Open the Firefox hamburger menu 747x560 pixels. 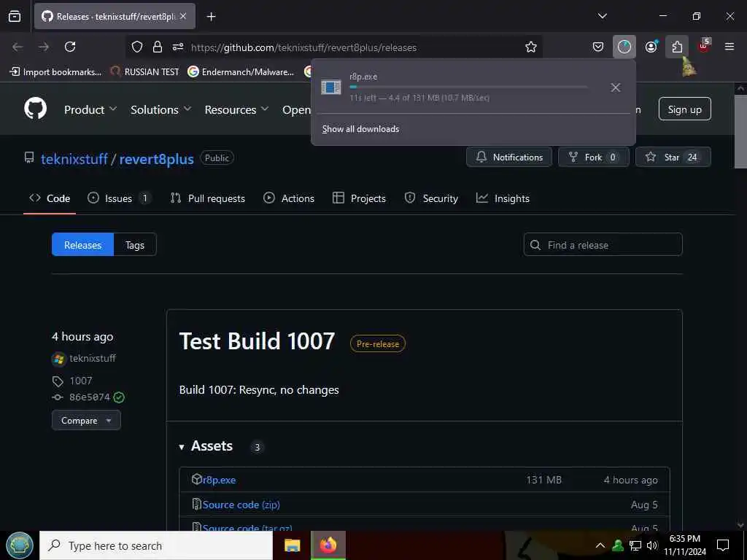coord(729,47)
